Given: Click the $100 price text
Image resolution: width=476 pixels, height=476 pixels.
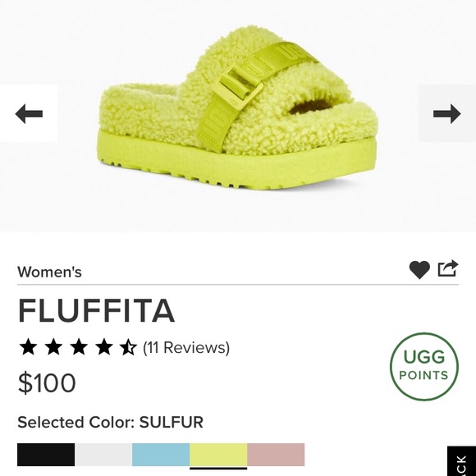Looking at the screenshot, I should point(47,382).
